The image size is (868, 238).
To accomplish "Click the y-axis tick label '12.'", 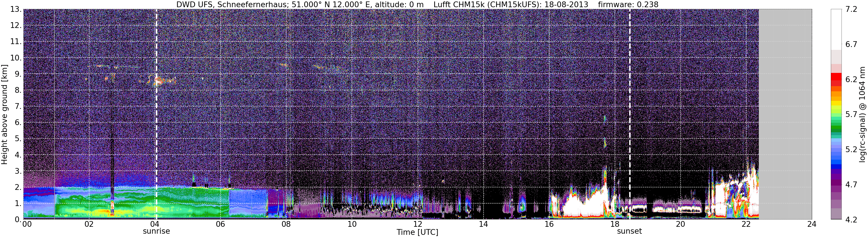I will pyautogui.click(x=16, y=26).
